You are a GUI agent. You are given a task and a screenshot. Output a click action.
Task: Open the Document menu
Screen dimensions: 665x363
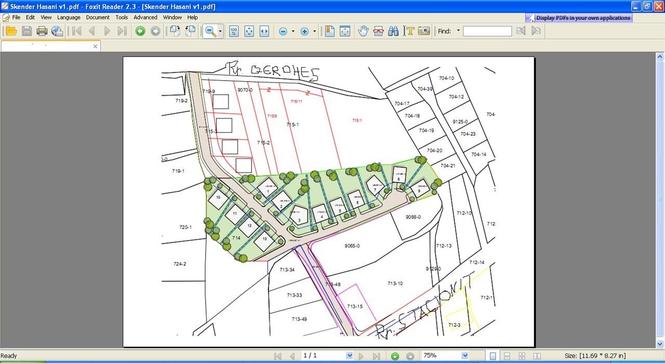pyautogui.click(x=98, y=17)
